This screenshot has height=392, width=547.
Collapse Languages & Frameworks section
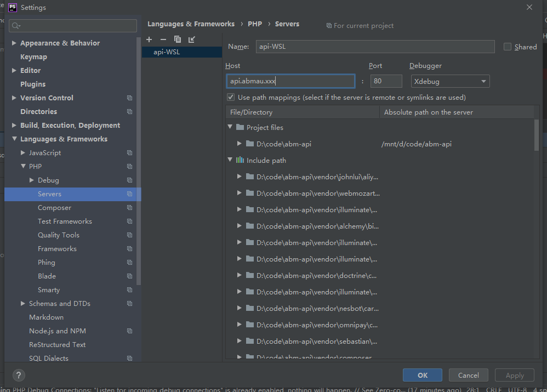click(x=14, y=139)
